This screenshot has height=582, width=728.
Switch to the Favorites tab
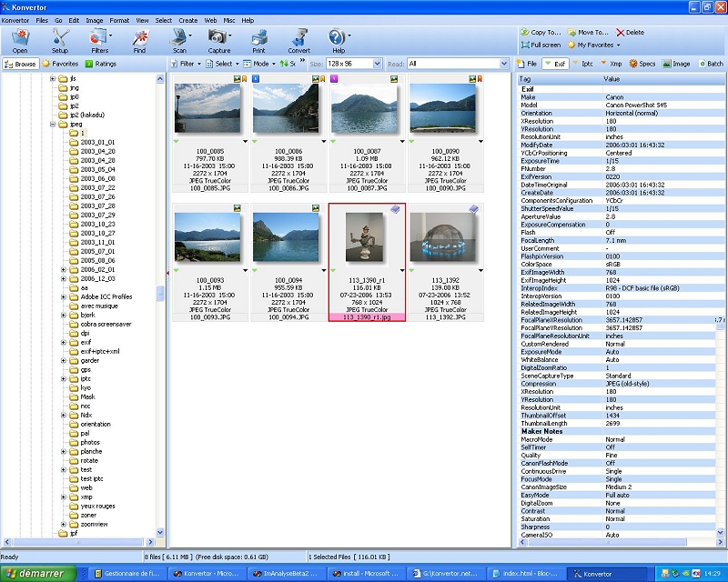click(60, 64)
